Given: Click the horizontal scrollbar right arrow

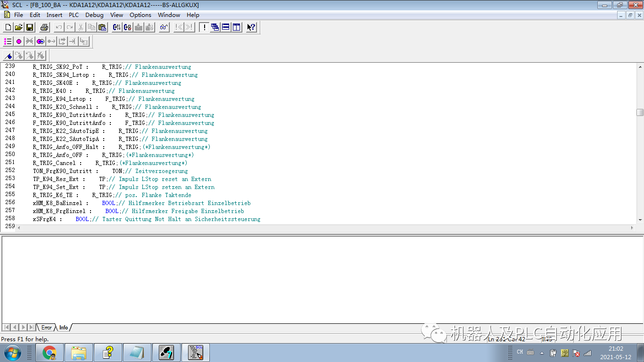Looking at the screenshot, I should pyautogui.click(x=633, y=227).
